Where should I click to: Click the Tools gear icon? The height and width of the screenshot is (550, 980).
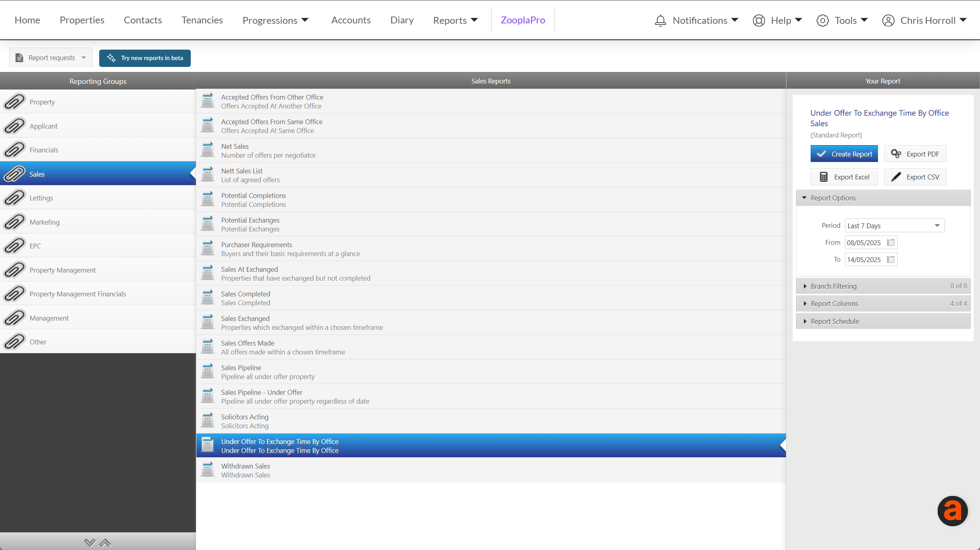point(822,21)
